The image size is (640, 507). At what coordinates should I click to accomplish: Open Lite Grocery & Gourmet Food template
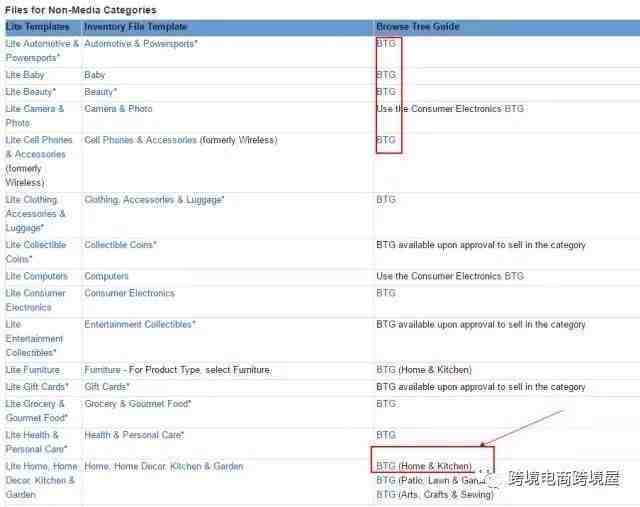37,411
